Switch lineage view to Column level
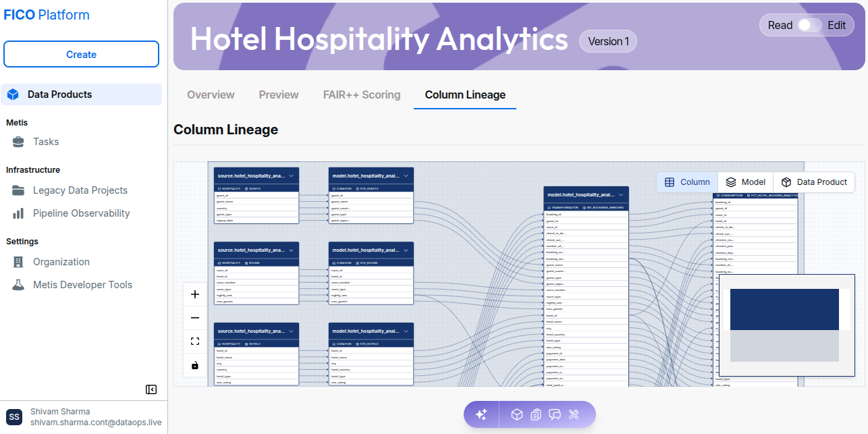 coord(687,182)
